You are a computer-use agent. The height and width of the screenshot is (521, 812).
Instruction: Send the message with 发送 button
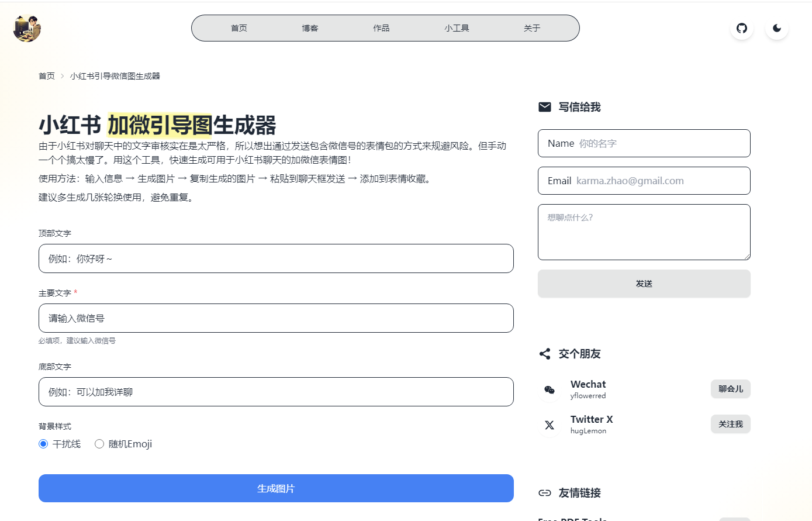pos(644,284)
